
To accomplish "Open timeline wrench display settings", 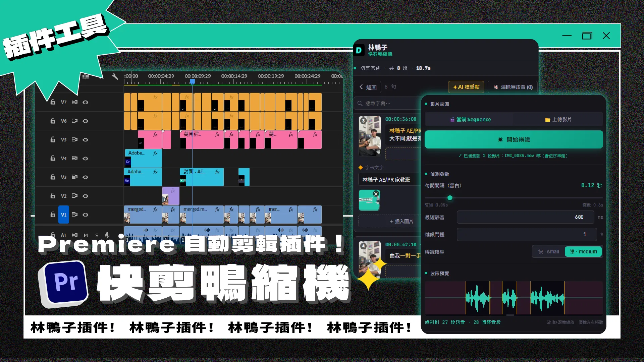I will (x=115, y=77).
